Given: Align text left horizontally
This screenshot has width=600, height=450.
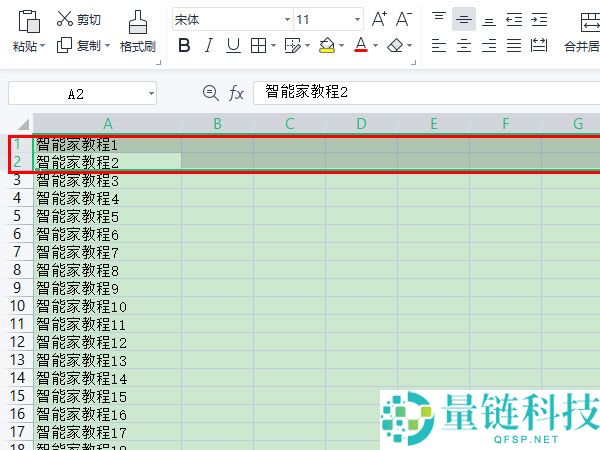Looking at the screenshot, I should [x=439, y=46].
